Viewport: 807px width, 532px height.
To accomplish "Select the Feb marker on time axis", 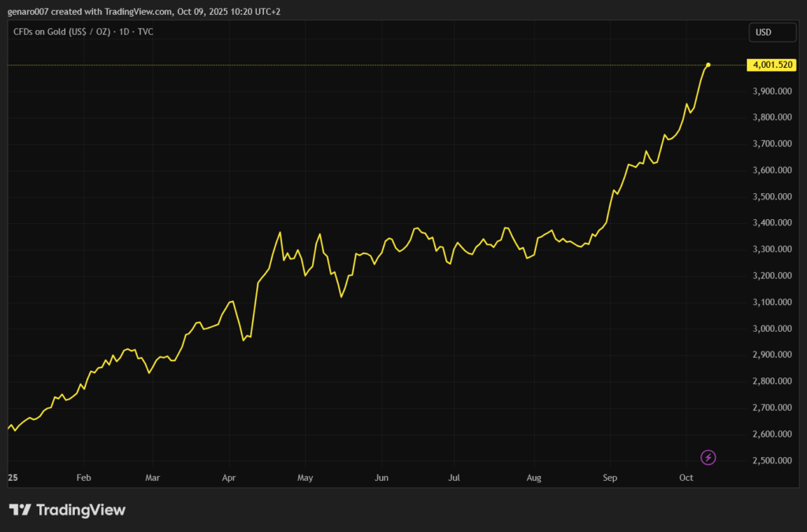I will click(x=84, y=478).
